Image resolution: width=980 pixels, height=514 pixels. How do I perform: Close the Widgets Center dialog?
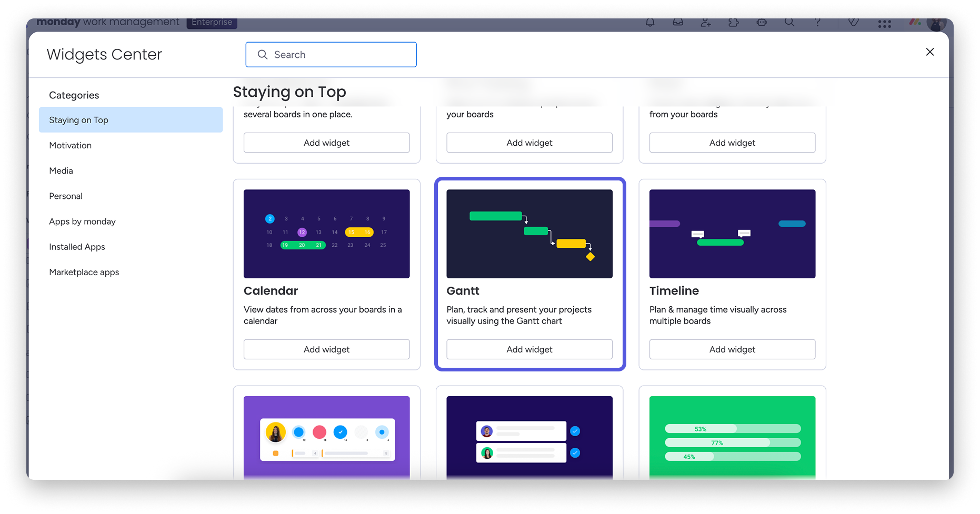[x=930, y=52]
